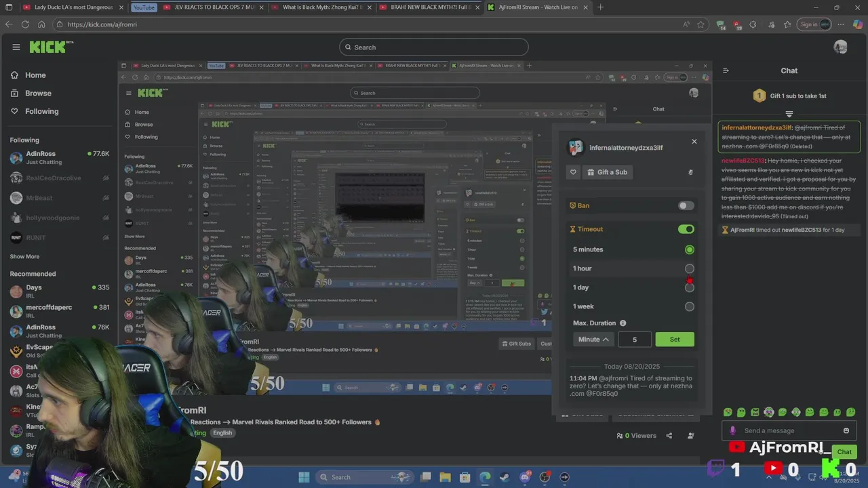The height and width of the screenshot is (488, 868).
Task: Close the infernalattorneydzxa3ilf user card
Action: [694, 142]
